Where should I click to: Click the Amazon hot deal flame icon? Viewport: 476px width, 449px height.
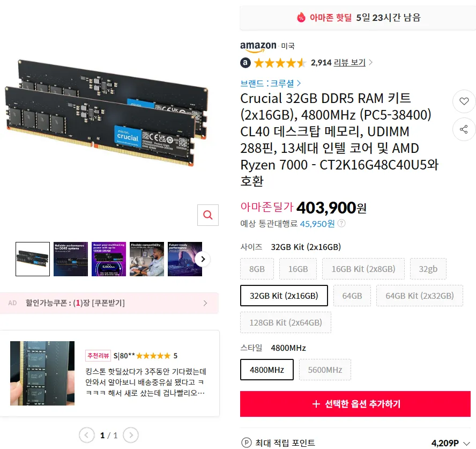tap(301, 17)
